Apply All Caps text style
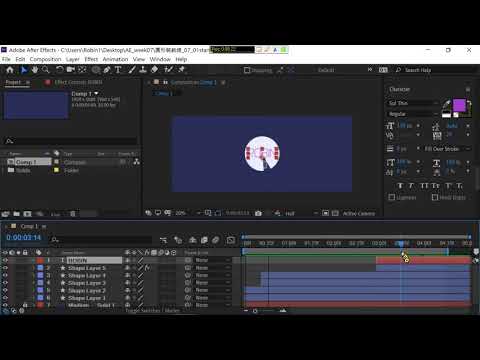Screen dimensions: 480x360 click(424, 186)
